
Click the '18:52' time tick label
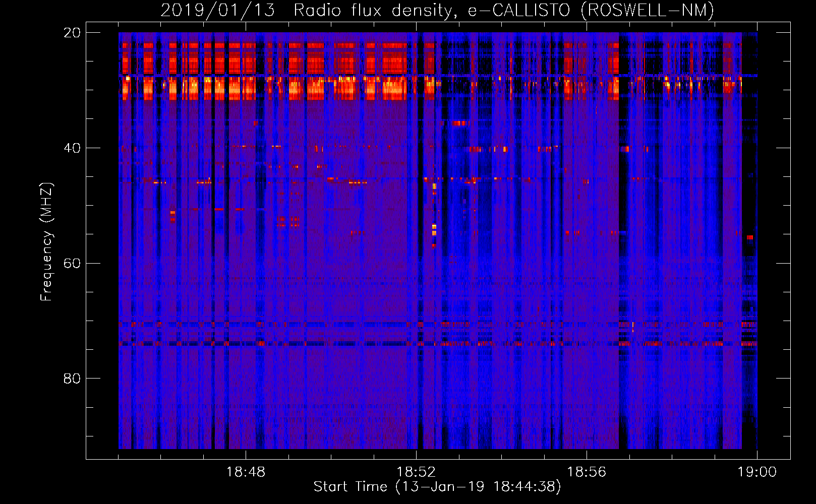pyautogui.click(x=416, y=472)
